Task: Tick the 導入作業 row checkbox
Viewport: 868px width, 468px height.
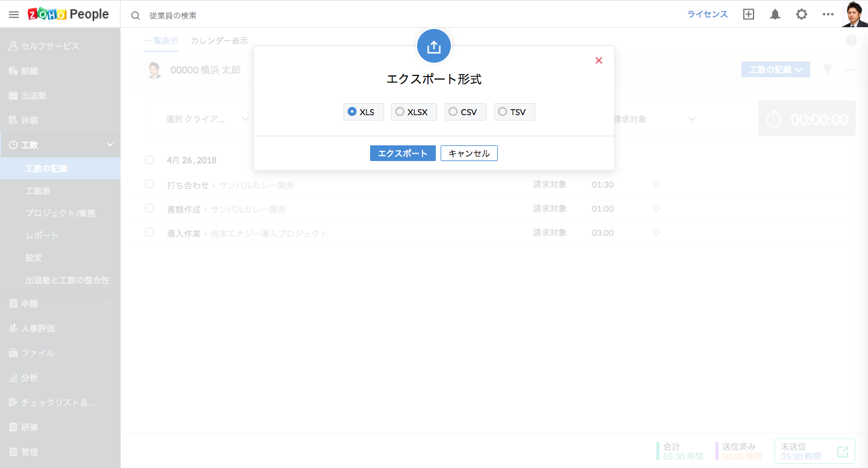Action: click(x=149, y=232)
